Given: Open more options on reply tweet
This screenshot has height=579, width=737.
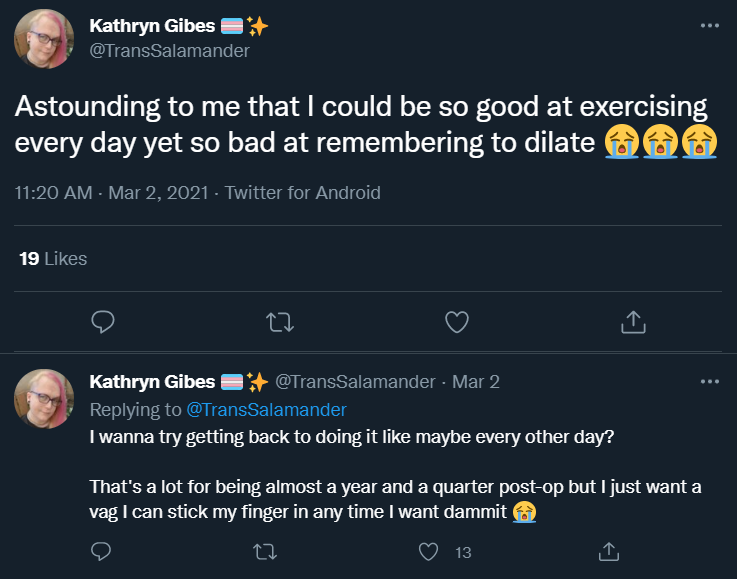Looking at the screenshot, I should (710, 381).
